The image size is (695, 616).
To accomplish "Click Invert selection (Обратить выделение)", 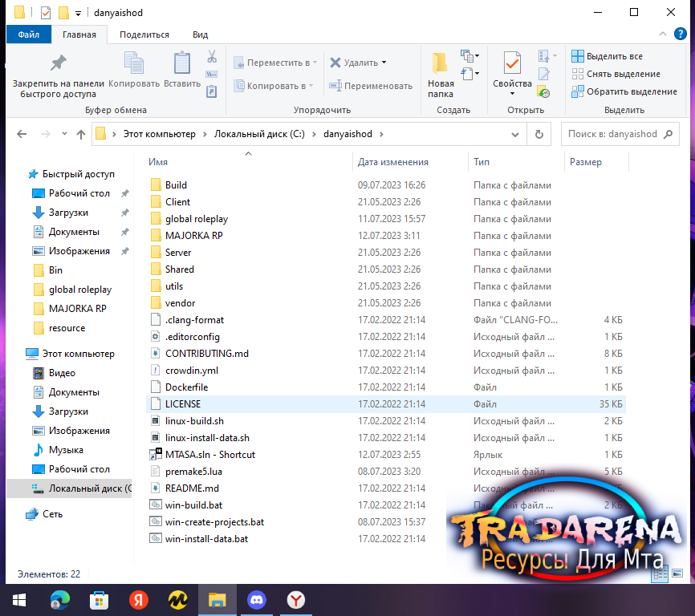I will (624, 91).
